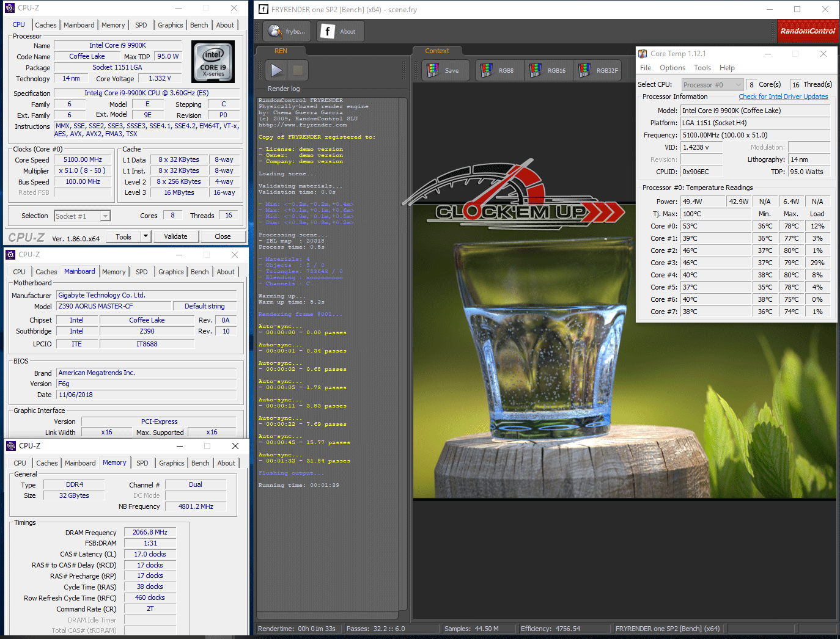Switch to the Context tab in Fryrender
This screenshot has width=840, height=639.
[437, 51]
